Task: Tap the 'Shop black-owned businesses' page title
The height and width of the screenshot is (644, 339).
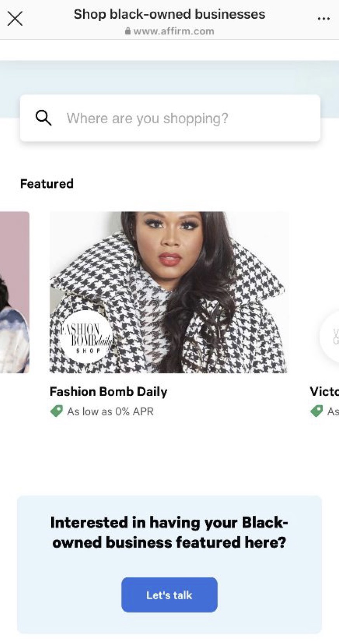Action: coord(169,14)
